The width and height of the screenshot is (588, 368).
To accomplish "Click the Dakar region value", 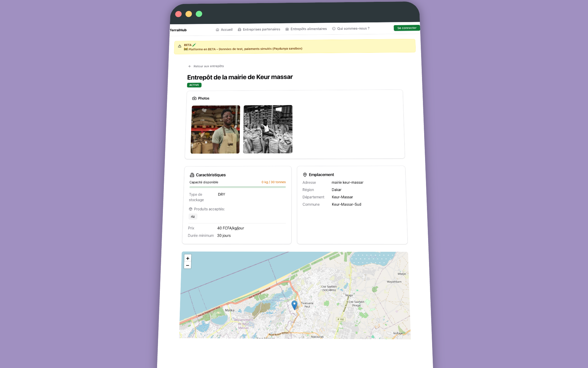I will (x=336, y=190).
